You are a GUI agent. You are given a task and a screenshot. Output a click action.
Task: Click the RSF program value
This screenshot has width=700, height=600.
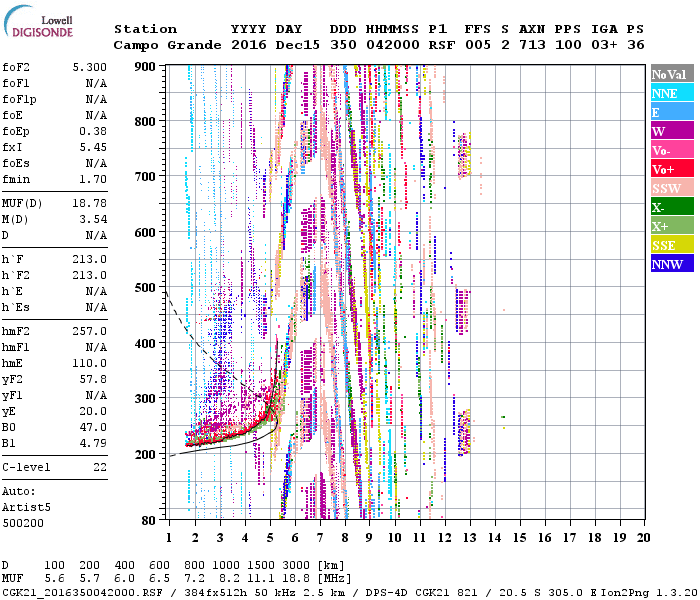[x=442, y=45]
